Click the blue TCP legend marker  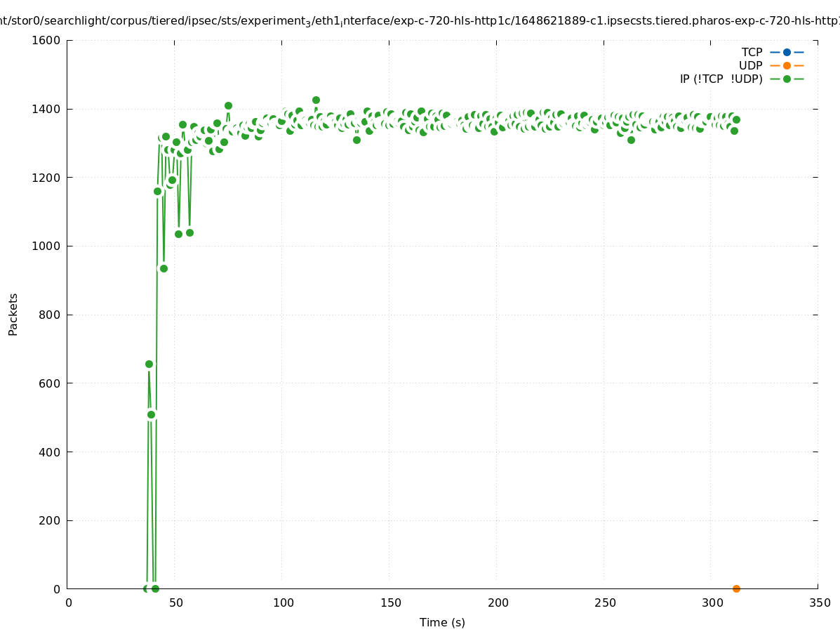[787, 52]
